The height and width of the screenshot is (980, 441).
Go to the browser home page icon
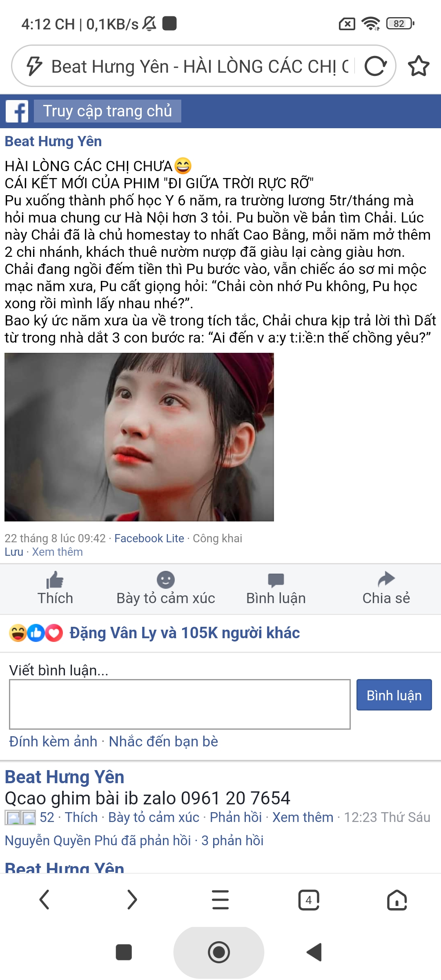(x=397, y=900)
